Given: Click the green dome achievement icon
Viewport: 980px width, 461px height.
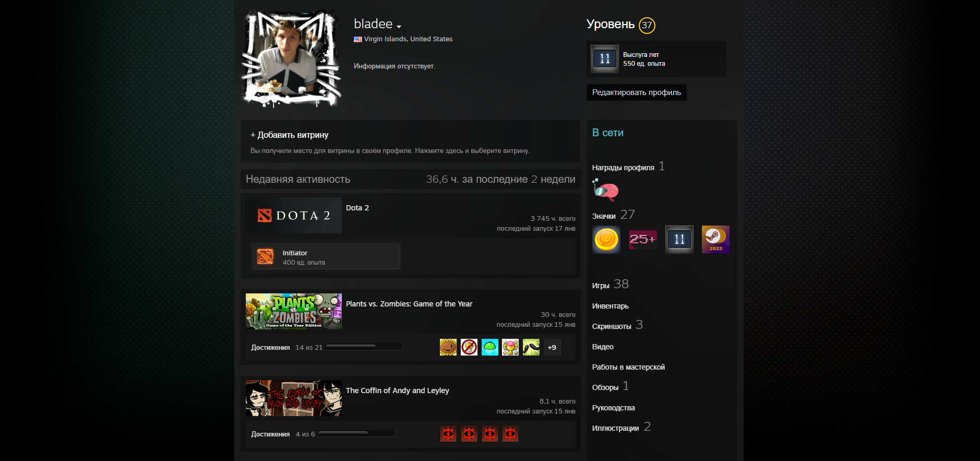Looking at the screenshot, I should click(490, 347).
